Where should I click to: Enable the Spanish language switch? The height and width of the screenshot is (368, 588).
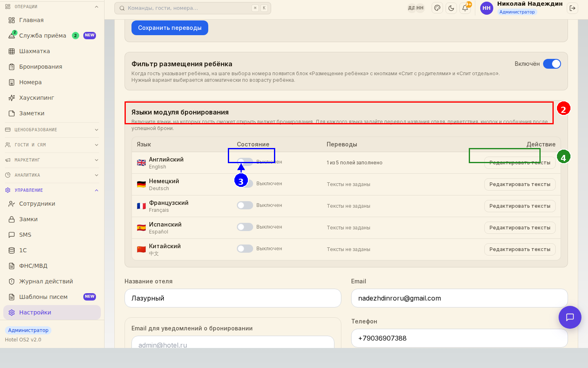click(245, 227)
